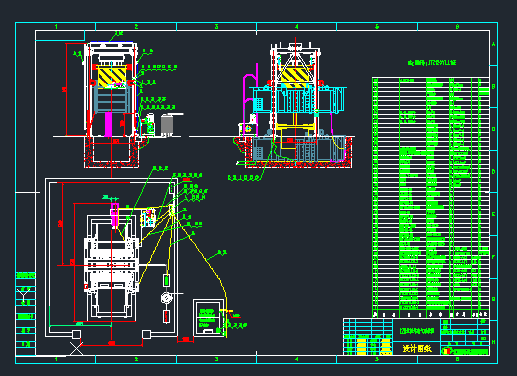Pick the magenta cylinder in front elevation
The height and width of the screenshot is (376, 517).
(x=108, y=124)
